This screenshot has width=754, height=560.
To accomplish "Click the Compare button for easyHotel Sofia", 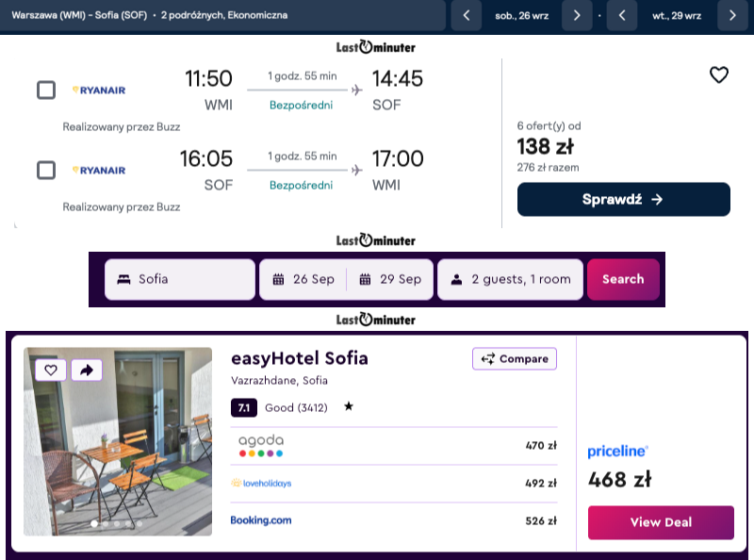I will coord(515,359).
